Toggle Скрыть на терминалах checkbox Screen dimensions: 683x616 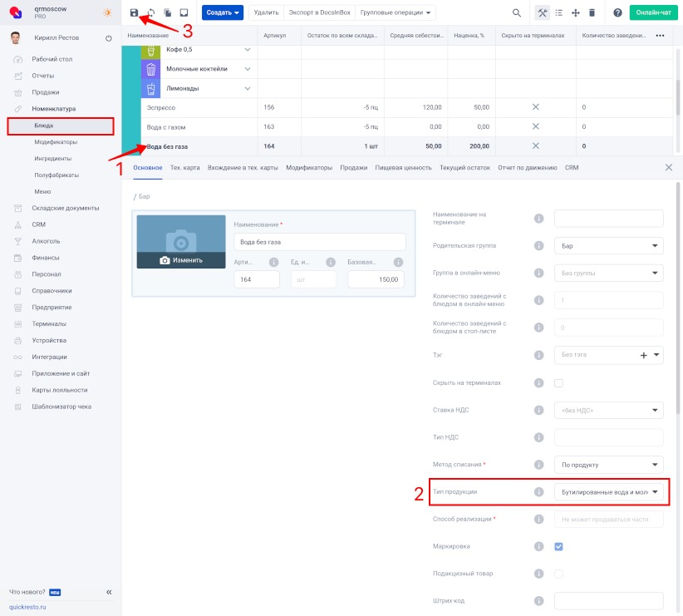558,382
